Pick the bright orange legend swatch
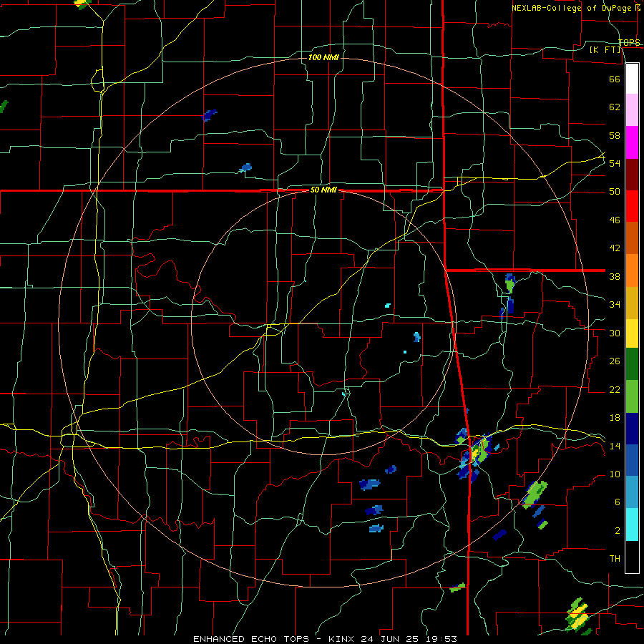Viewport: 644px width, 644px height. 632,270
